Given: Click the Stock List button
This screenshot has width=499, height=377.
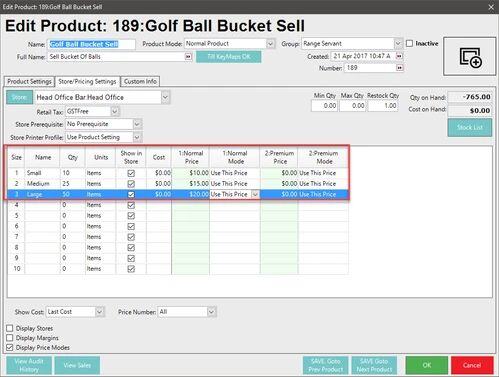Looking at the screenshot, I should pos(470,127).
